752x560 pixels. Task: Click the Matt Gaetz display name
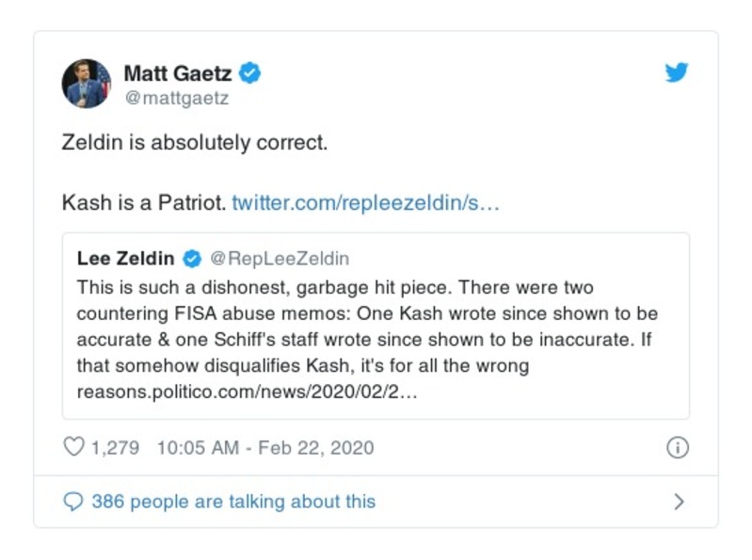pos(178,72)
